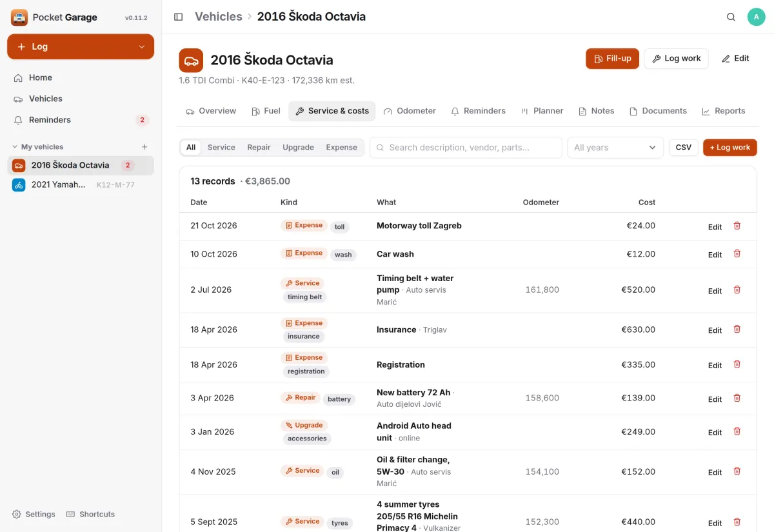Open the user avatar 'A' menu
This screenshot has width=774, height=532.
(756, 17)
